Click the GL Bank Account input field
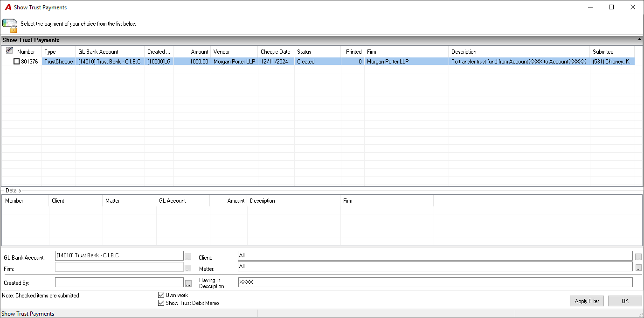 (x=119, y=255)
